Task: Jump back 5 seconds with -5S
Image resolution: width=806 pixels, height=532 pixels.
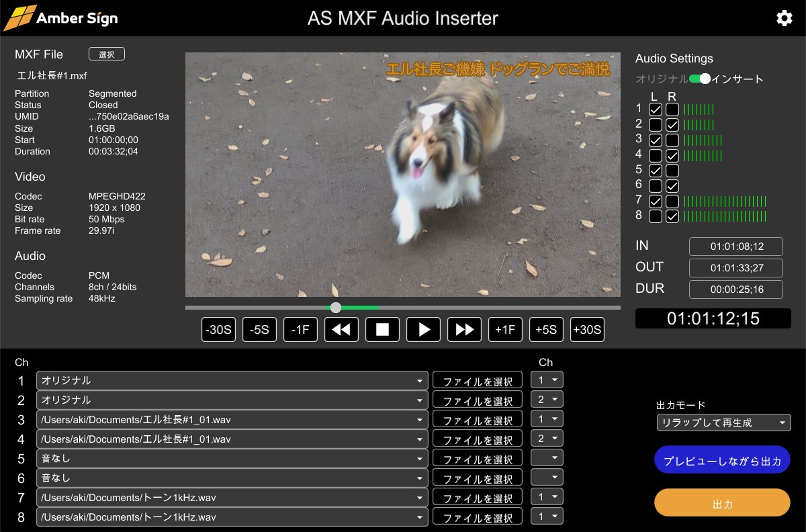Action: [259, 330]
